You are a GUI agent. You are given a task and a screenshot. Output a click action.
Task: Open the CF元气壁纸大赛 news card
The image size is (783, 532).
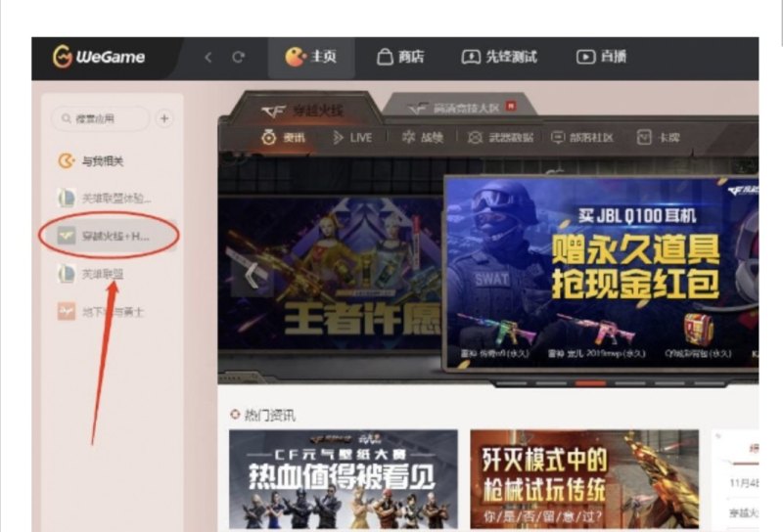344,479
